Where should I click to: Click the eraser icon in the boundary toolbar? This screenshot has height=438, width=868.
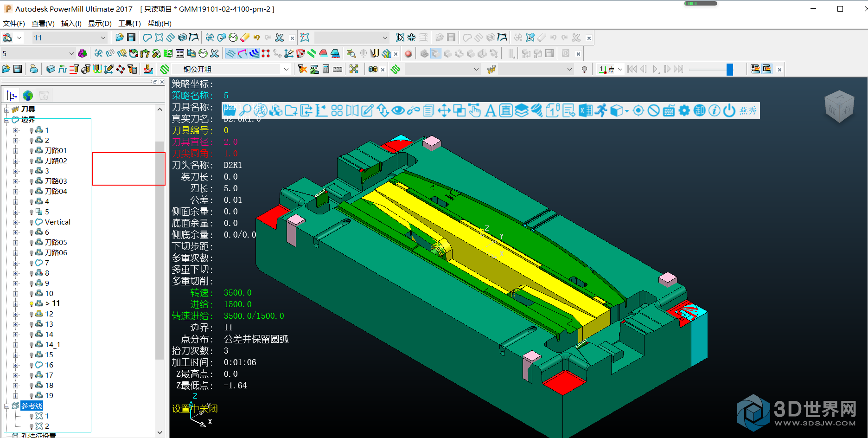coord(245,38)
